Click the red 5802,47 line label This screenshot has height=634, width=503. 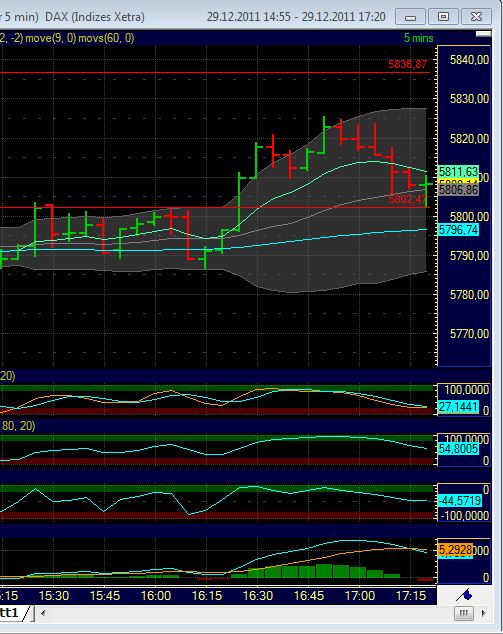click(x=408, y=199)
